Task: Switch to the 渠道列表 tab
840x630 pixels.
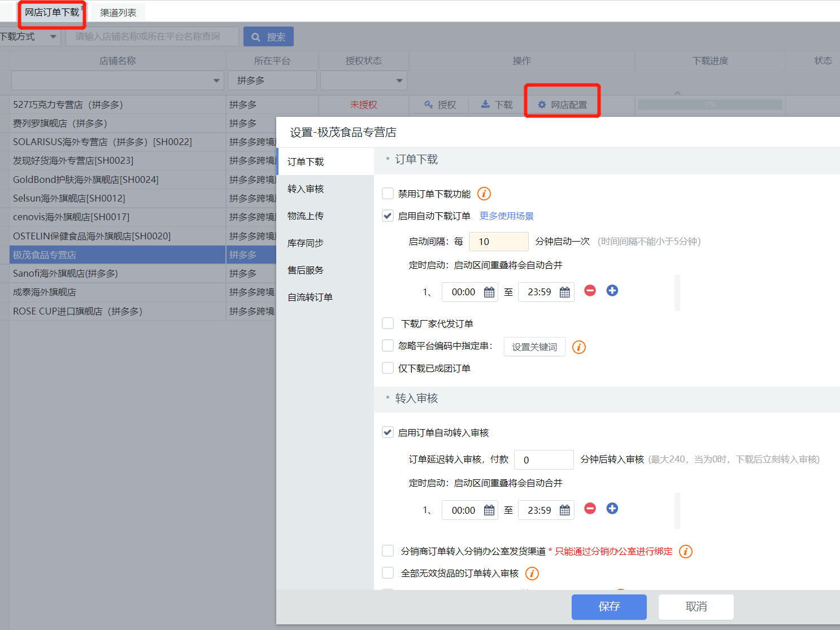Action: tap(118, 12)
